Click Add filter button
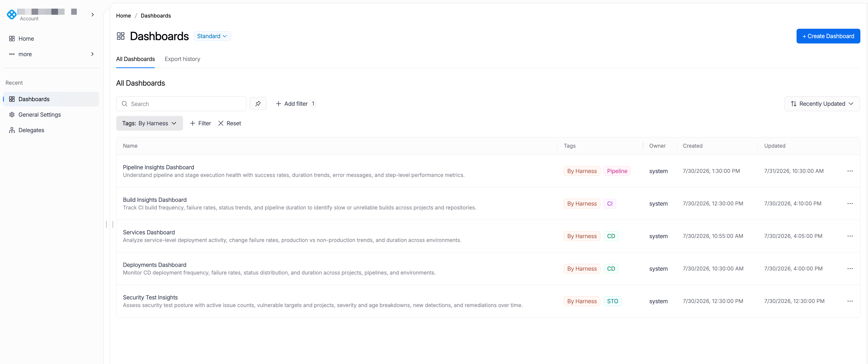Screen dimensions: 868x364 tap(295, 104)
